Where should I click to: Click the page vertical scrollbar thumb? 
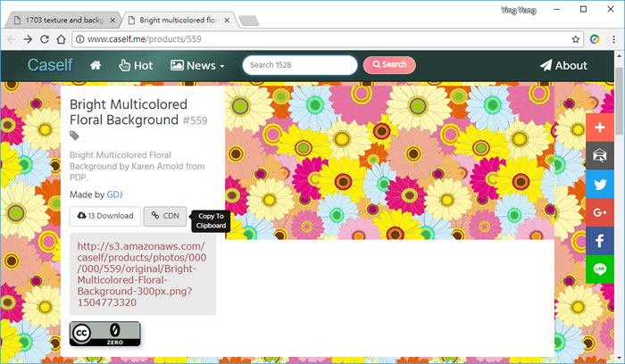point(619,102)
